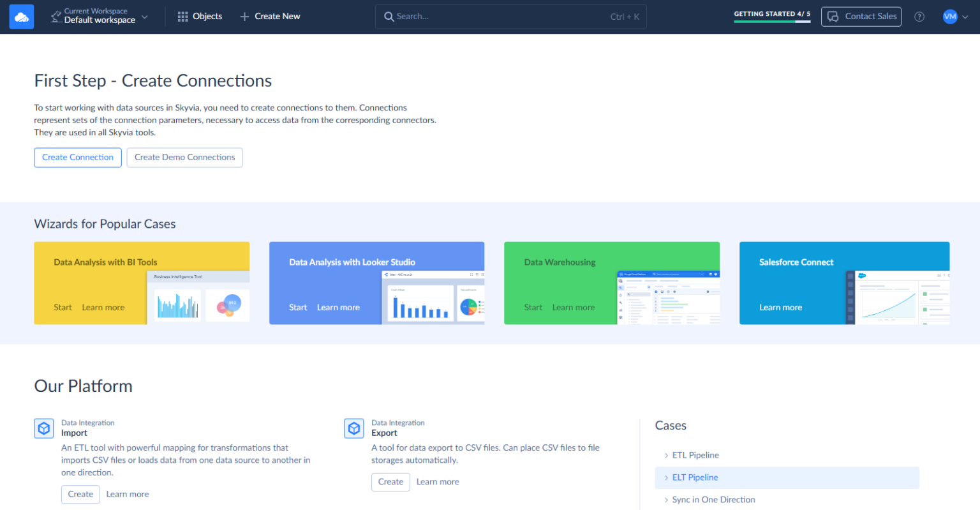Click the Create Connection button
Image resolution: width=980 pixels, height=510 pixels.
point(77,158)
